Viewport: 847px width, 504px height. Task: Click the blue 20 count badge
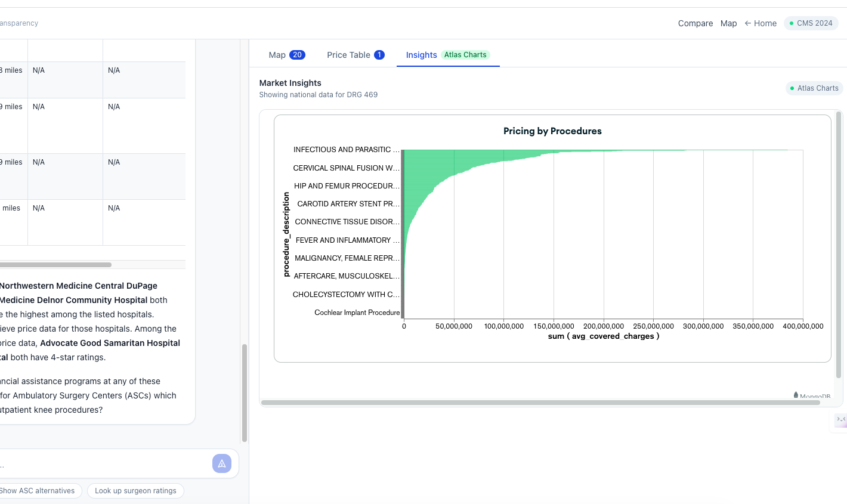(297, 55)
